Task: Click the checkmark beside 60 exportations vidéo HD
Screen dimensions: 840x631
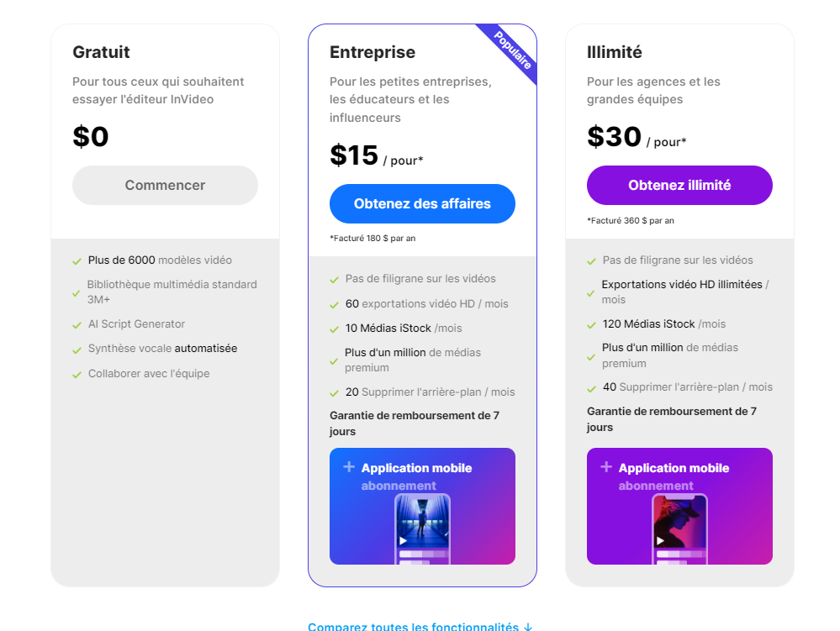Action: click(334, 305)
